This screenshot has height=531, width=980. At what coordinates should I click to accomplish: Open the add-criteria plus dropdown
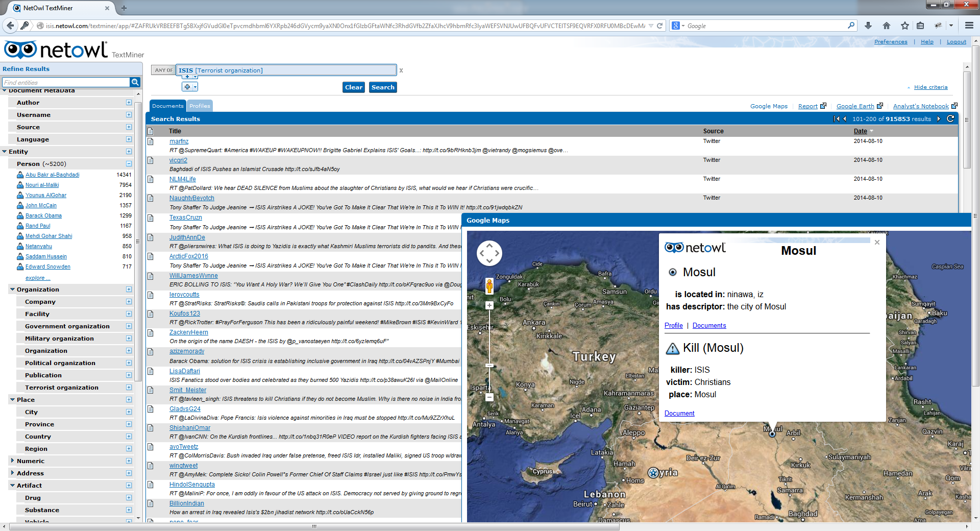point(190,87)
